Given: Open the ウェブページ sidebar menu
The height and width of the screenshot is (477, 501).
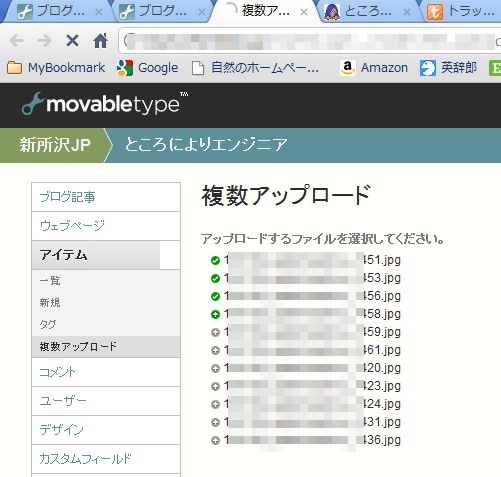Looking at the screenshot, I should click(106, 226).
